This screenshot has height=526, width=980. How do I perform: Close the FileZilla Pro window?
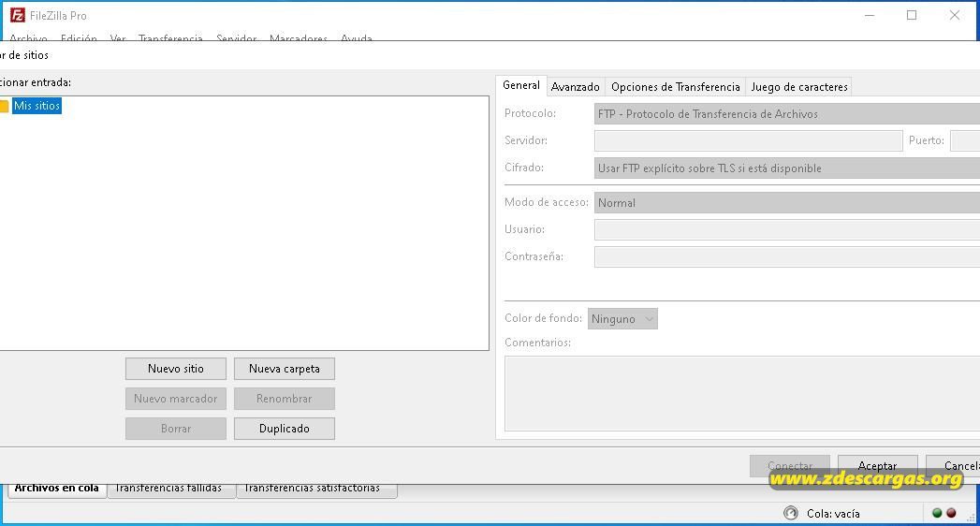955,16
